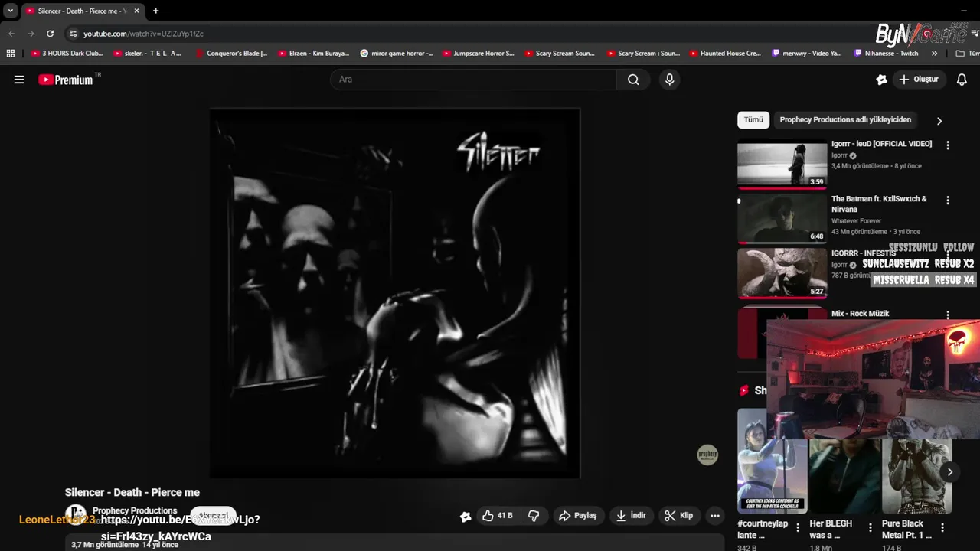Image resolution: width=980 pixels, height=551 pixels.
Task: Open the Jumpscare Horror S... bookmark
Action: click(x=479, y=54)
